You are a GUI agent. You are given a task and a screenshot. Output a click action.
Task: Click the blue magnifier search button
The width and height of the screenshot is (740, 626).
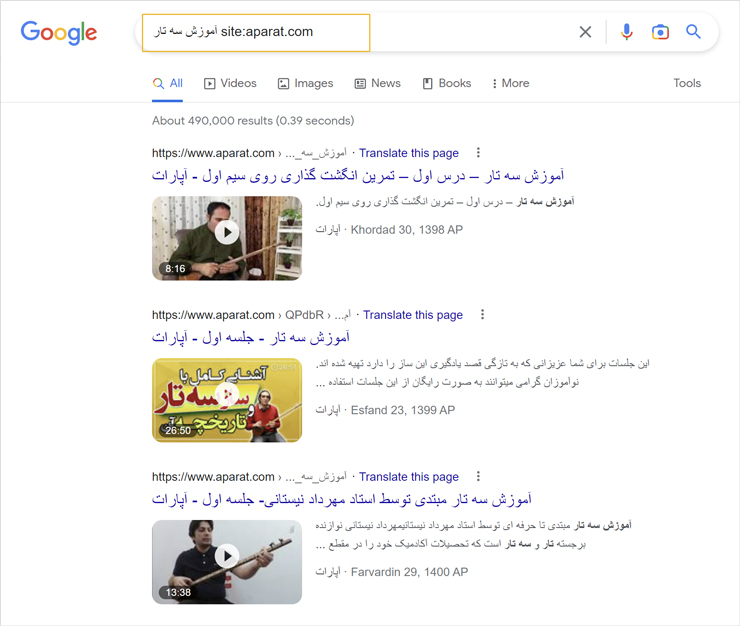pos(693,32)
